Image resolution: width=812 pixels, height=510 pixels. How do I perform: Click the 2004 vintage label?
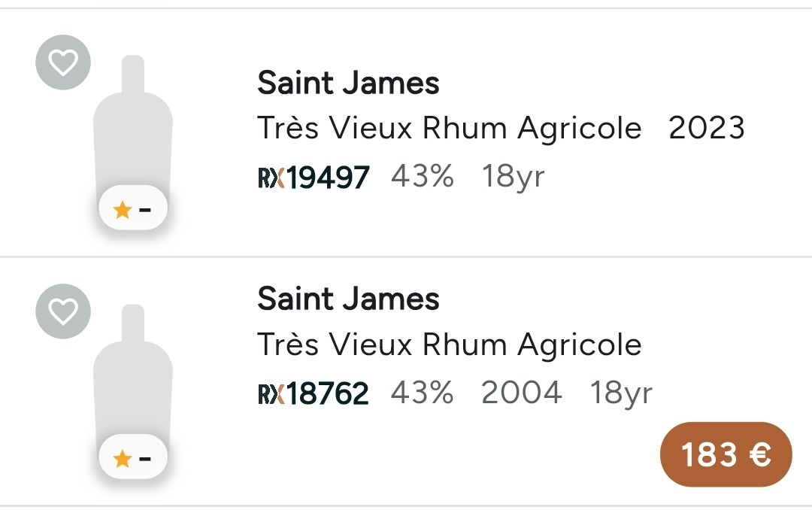point(521,393)
